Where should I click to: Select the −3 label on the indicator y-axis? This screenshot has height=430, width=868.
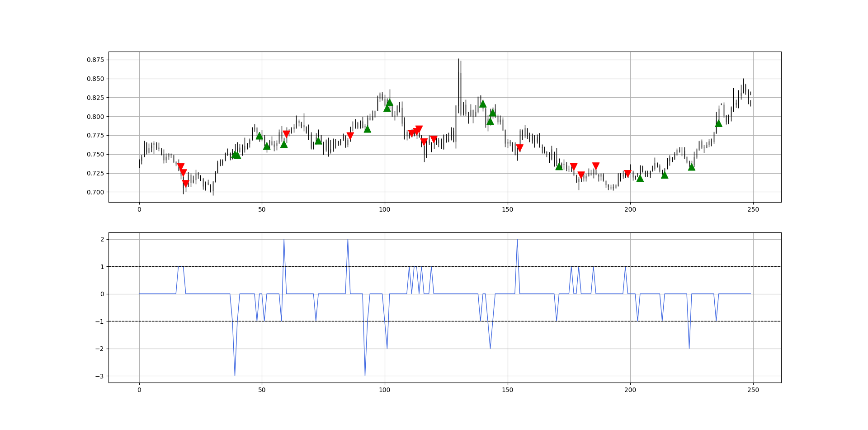99,376
